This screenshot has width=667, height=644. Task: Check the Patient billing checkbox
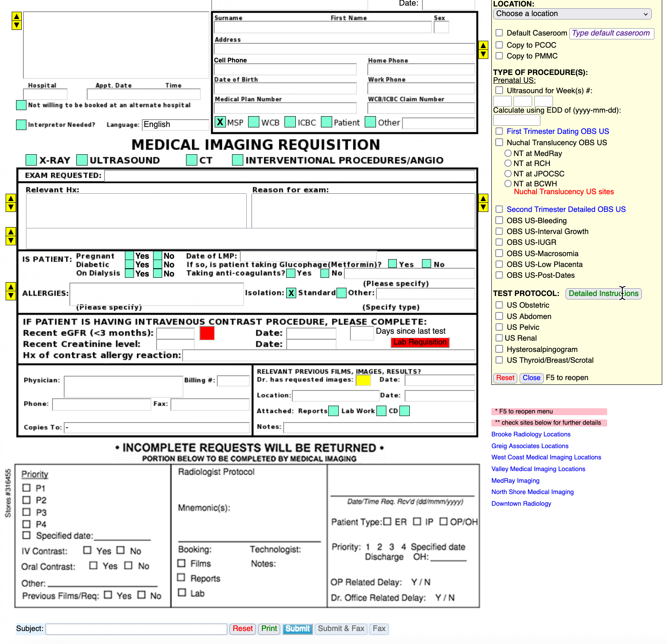(327, 122)
